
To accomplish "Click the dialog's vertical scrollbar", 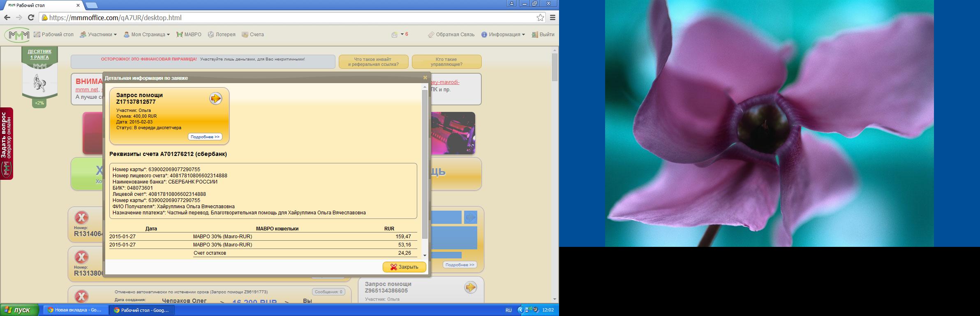I will [x=425, y=165].
